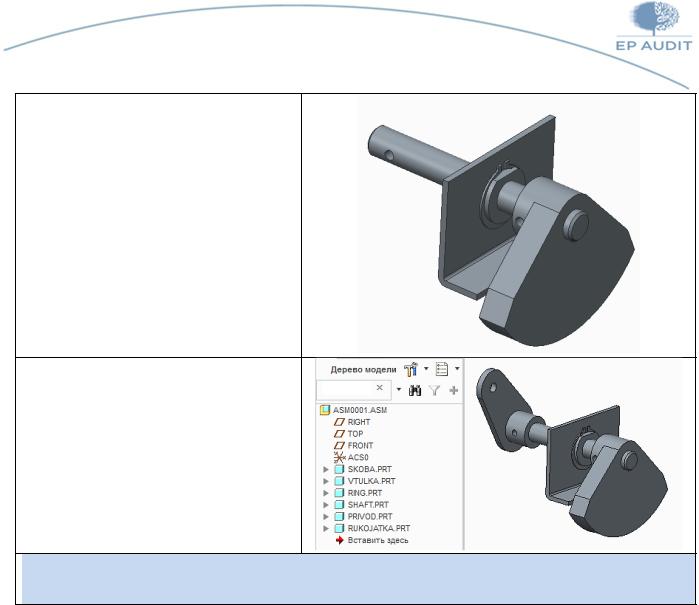The height and width of the screenshot is (605, 699).
Task: Click the binoculars find icon
Action: pyautogui.click(x=415, y=391)
